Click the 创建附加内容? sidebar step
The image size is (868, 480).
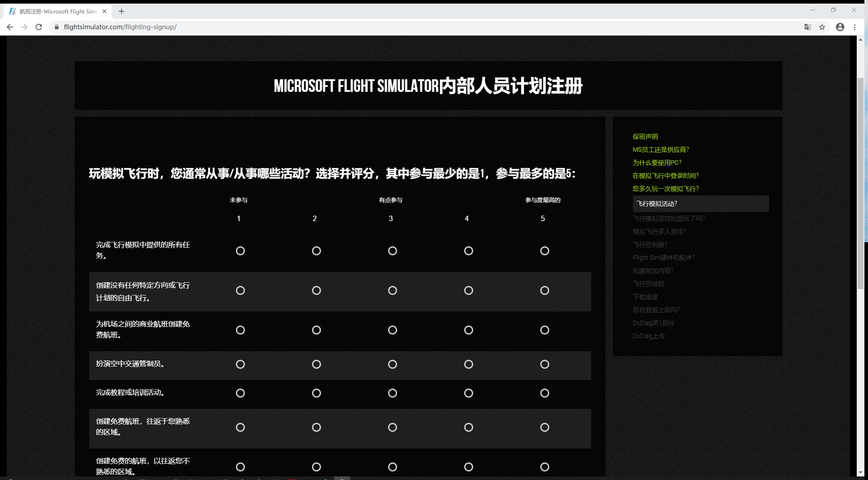coord(653,271)
